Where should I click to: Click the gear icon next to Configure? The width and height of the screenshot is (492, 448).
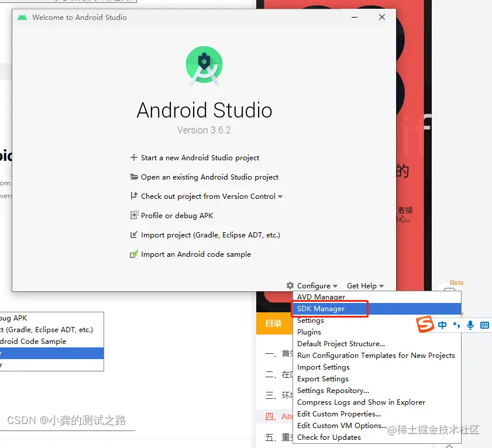pos(290,285)
